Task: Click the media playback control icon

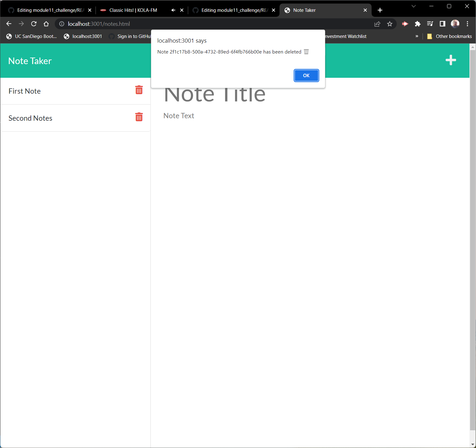Action: tap(430, 24)
